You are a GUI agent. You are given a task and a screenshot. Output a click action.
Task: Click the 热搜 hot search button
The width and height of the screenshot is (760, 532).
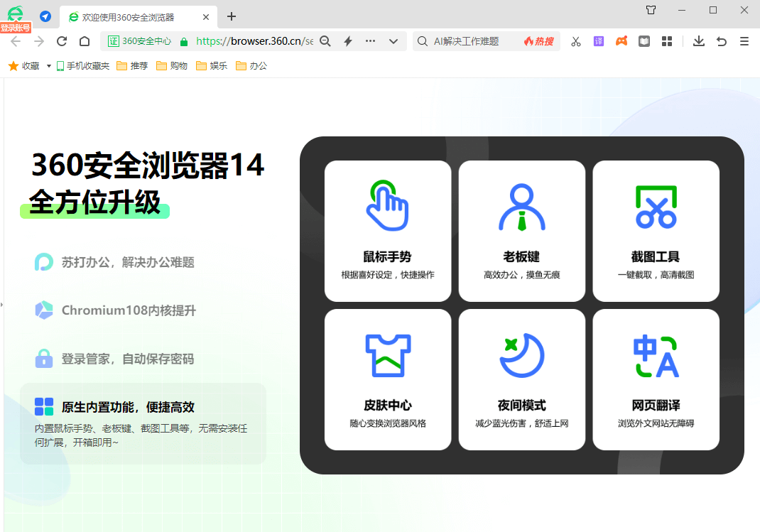[538, 41]
